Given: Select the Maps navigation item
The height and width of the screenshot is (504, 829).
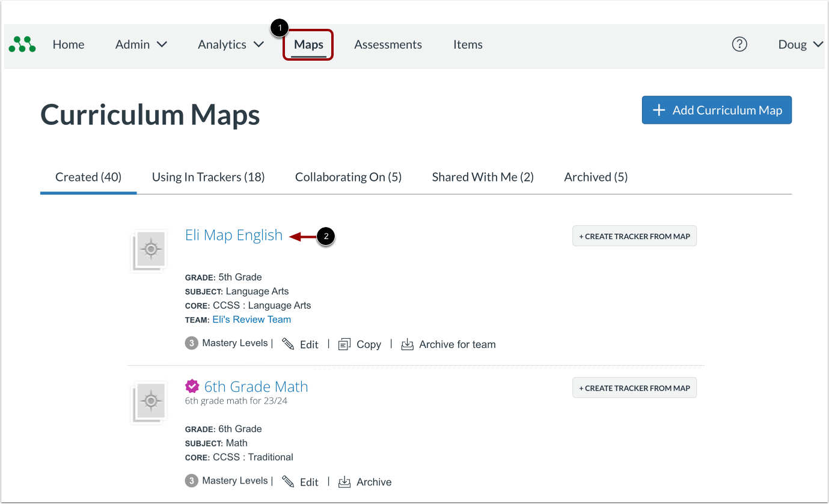Looking at the screenshot, I should [x=308, y=44].
